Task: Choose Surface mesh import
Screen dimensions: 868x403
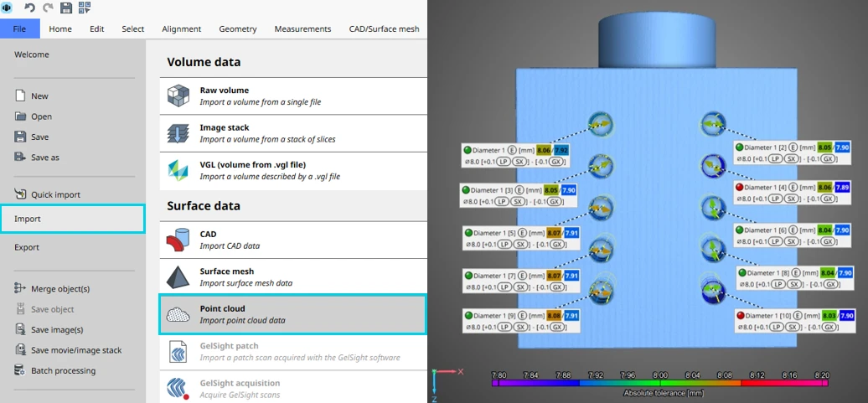Action: (x=292, y=276)
